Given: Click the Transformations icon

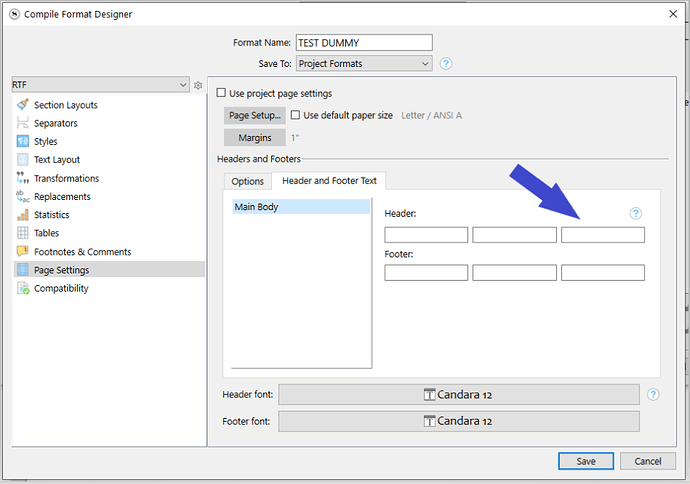Looking at the screenshot, I should pyautogui.click(x=22, y=178).
